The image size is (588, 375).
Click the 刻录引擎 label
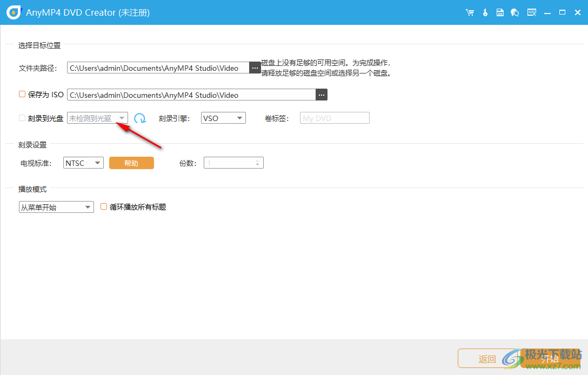pos(175,118)
